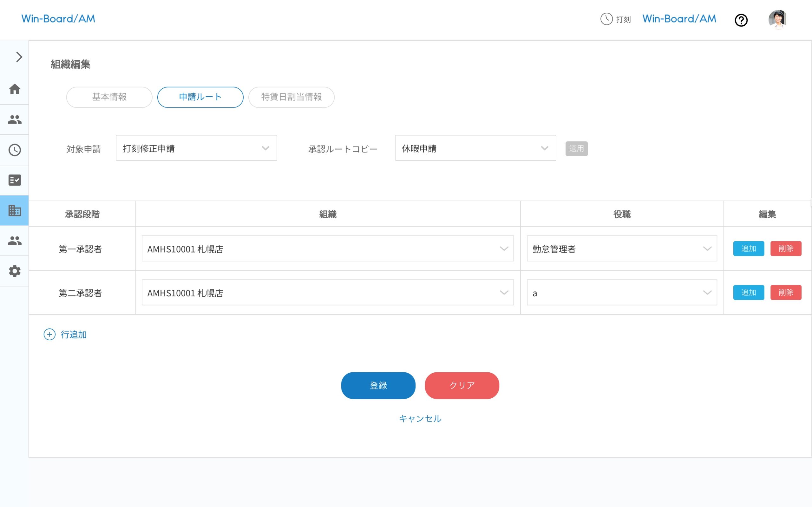This screenshot has height=507, width=812.
Task: Click the キャンセル link
Action: tap(420, 418)
